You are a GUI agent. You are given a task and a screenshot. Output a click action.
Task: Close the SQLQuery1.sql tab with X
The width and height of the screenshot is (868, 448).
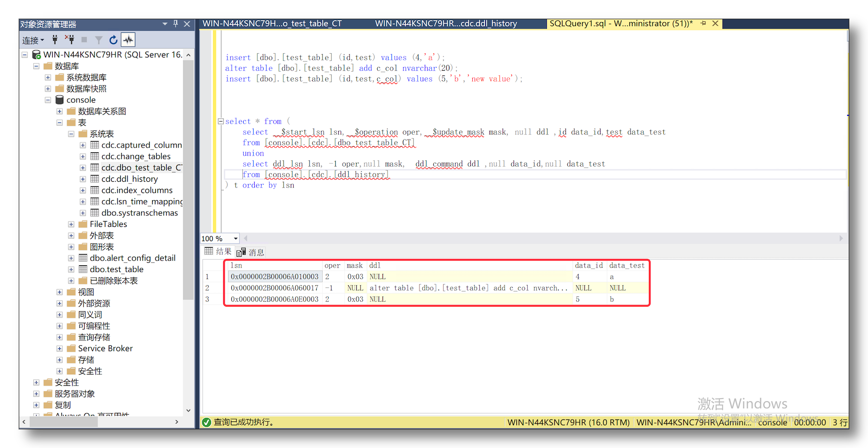click(715, 23)
